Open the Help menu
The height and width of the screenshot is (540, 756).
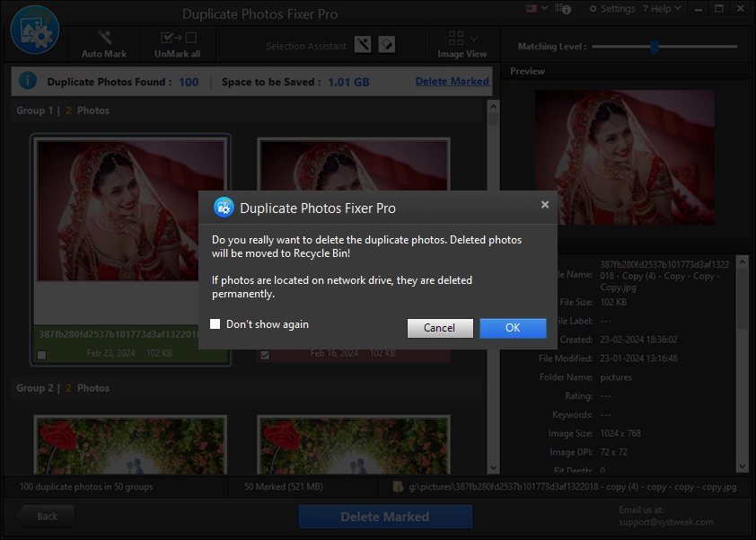(662, 9)
